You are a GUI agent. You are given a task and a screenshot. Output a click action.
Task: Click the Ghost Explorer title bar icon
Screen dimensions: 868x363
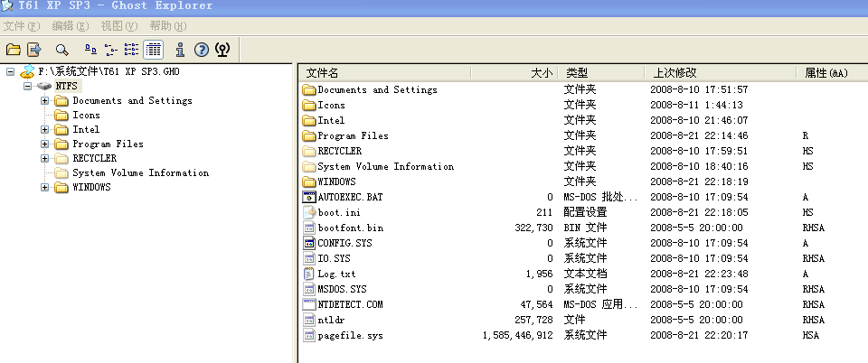[x=6, y=6]
